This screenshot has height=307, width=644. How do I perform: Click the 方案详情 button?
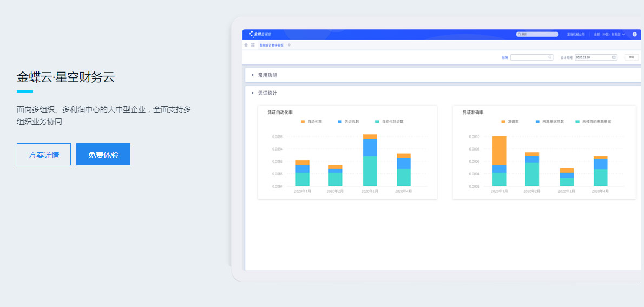tap(43, 154)
